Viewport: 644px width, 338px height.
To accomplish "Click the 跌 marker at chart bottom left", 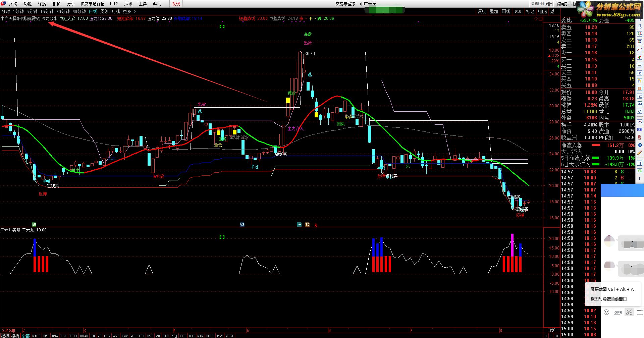I will (34, 224).
